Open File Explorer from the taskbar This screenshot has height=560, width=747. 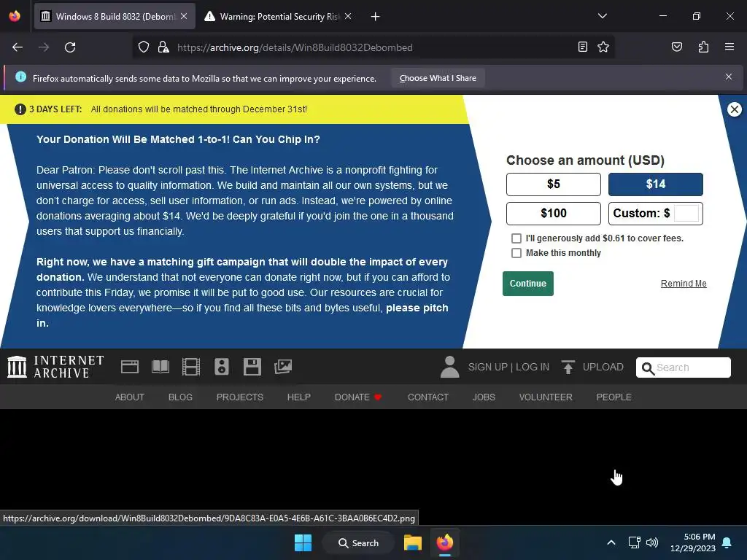click(x=413, y=542)
